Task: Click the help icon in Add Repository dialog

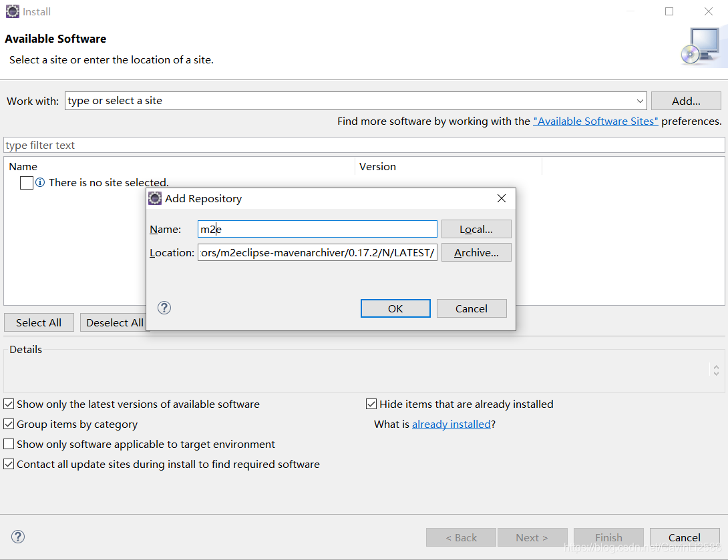Action: [x=164, y=308]
